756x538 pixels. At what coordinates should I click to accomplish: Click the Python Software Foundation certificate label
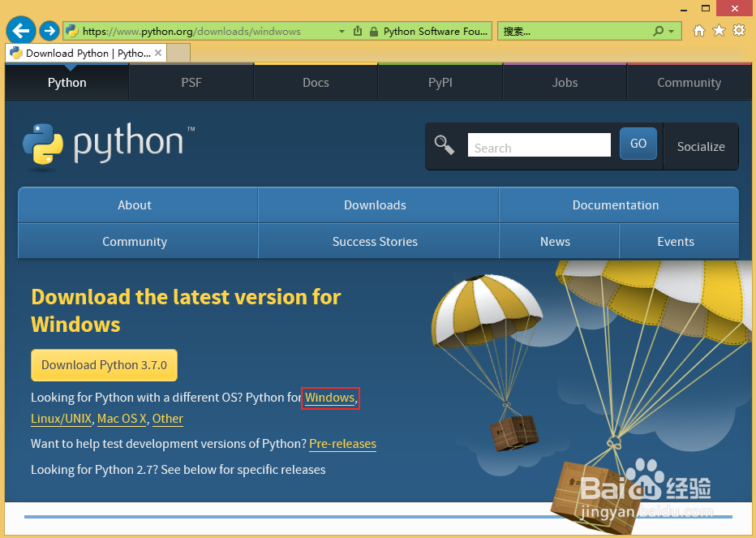436,32
